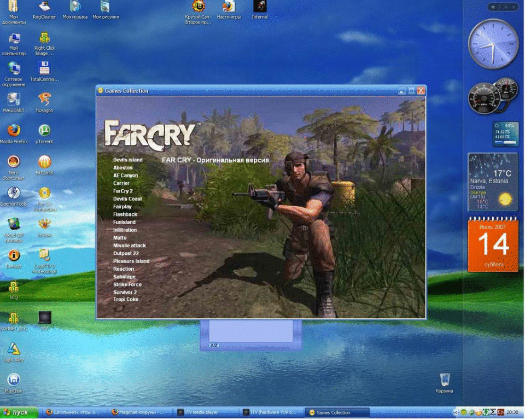Screen dimensions: 525x420
Task: Launch the Survivor 2 map
Action: coord(125,293)
